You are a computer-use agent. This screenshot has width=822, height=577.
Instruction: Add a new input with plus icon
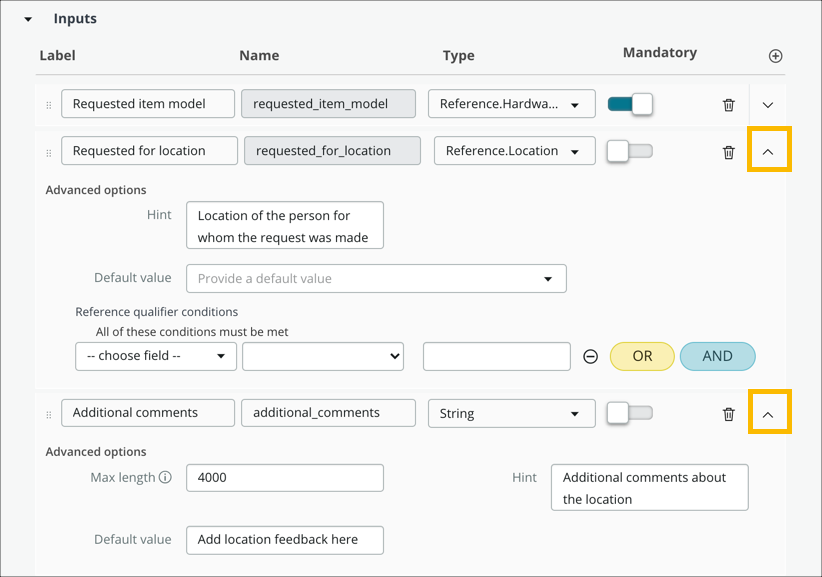(775, 56)
